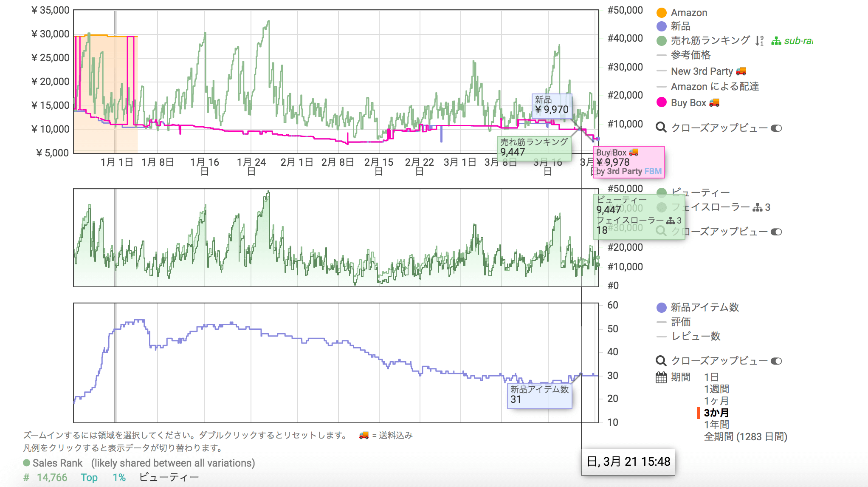Toggle the ビューティー category legend dot

(x=661, y=193)
